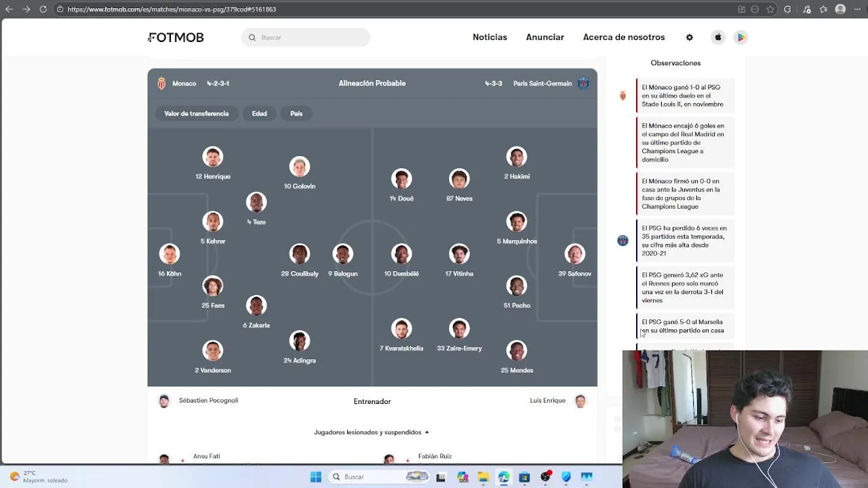Open the Anunciar page
This screenshot has width=868, height=488.
[x=545, y=37]
